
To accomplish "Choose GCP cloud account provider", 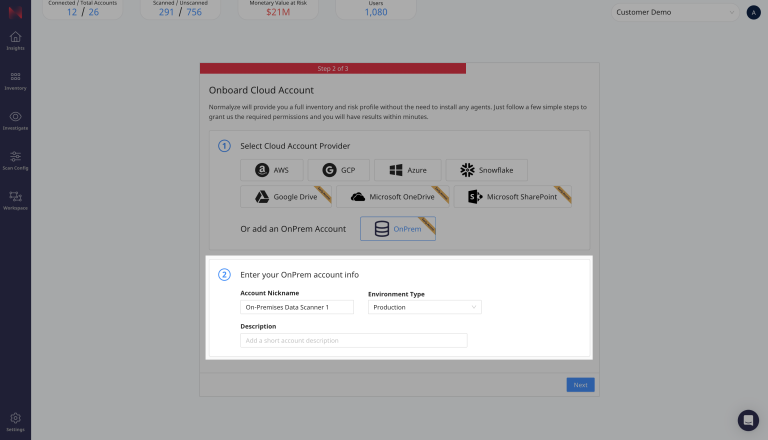I will [x=339, y=170].
